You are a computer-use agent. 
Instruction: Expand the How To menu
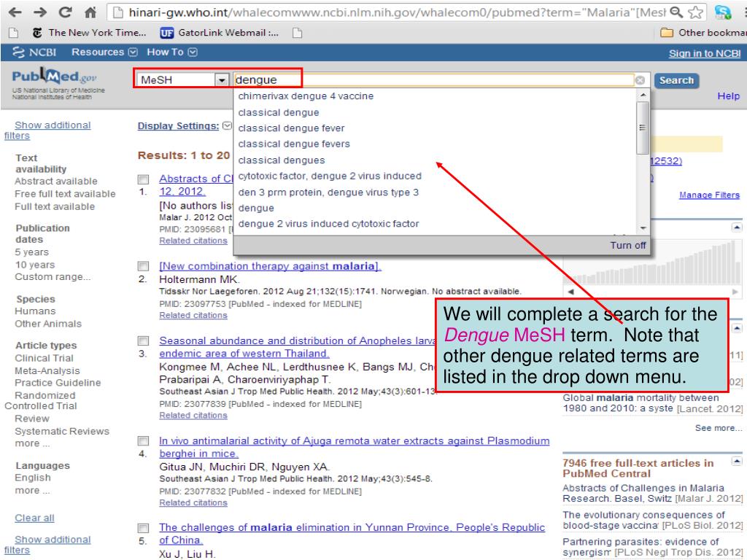point(171,52)
